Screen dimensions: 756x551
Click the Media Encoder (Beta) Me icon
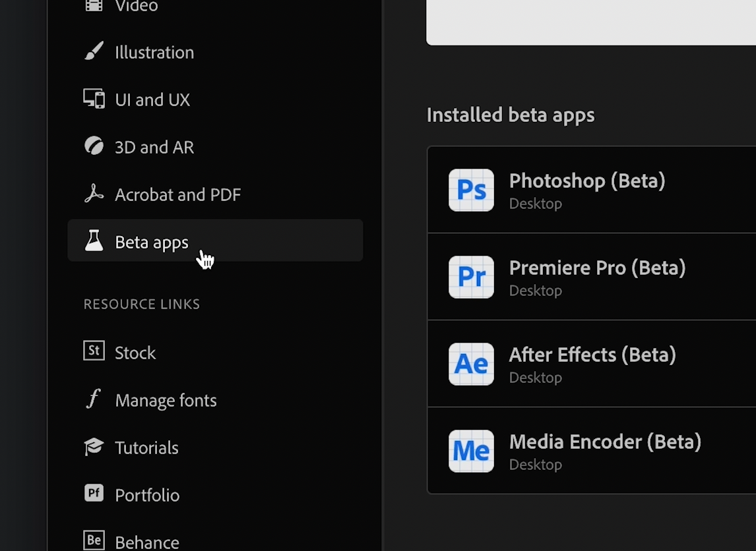(471, 451)
